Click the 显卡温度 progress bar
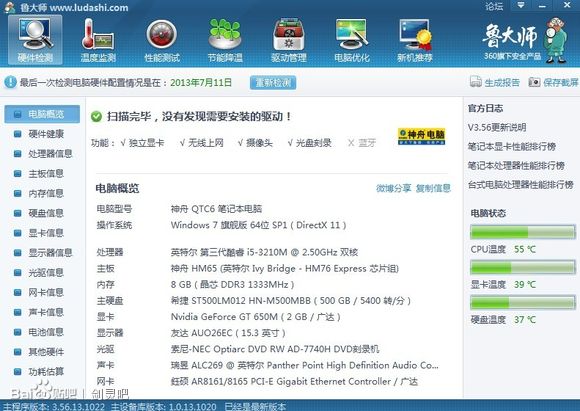The image size is (580, 411). 523,267
